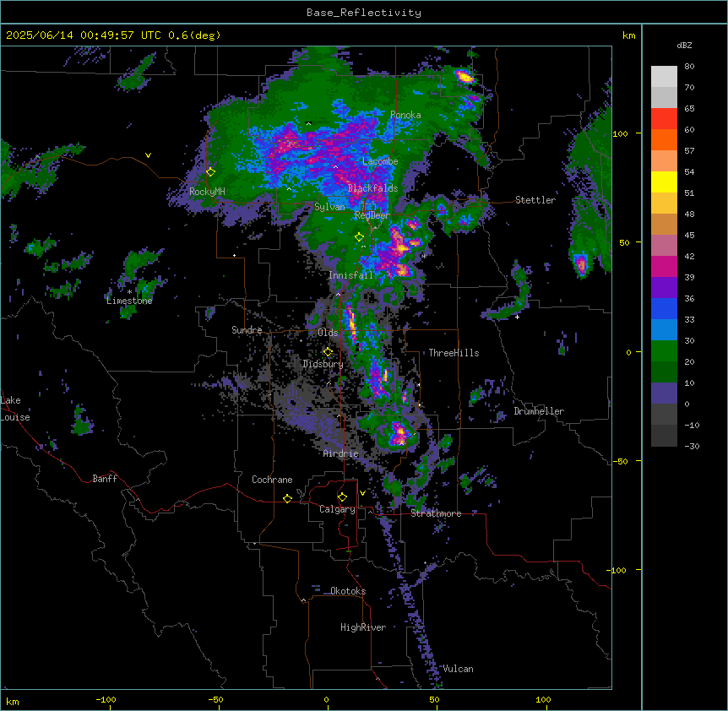Click the RedDeer city label
This screenshot has height=711, width=728.
(x=372, y=215)
